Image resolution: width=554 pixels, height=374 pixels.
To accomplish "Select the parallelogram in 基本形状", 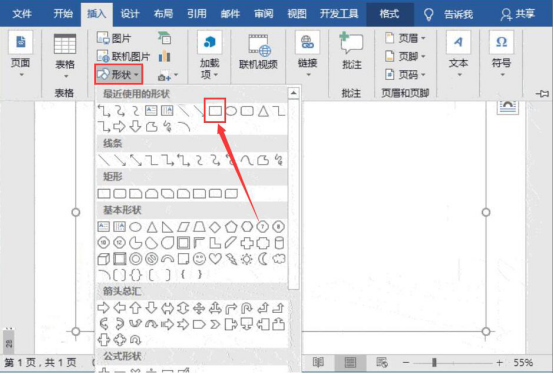I will [x=183, y=227].
